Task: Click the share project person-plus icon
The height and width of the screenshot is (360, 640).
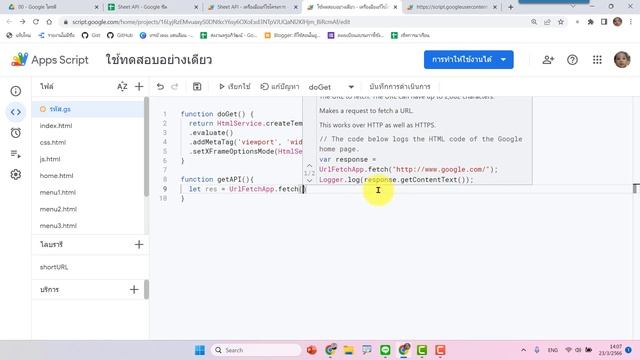Action: [x=548, y=60]
